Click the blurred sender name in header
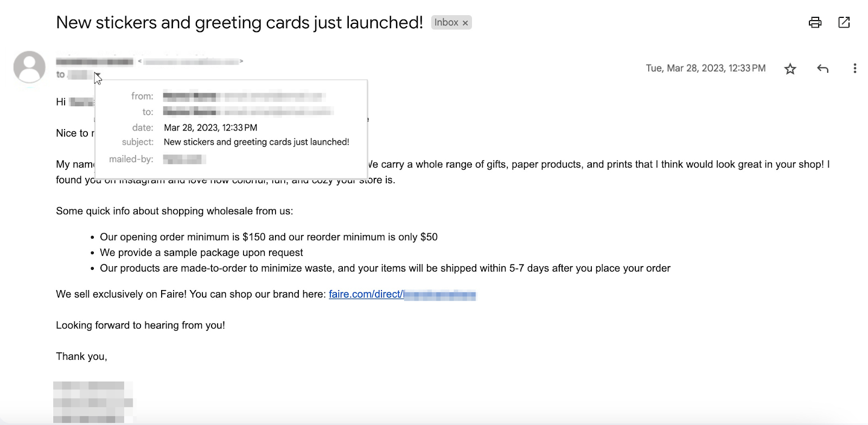Image resolution: width=868 pixels, height=425 pixels. (94, 62)
